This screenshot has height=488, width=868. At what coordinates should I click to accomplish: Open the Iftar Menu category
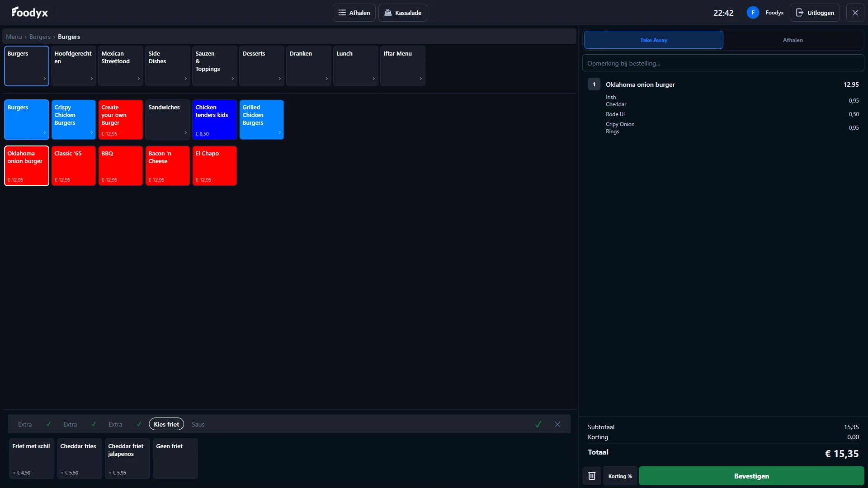403,66
